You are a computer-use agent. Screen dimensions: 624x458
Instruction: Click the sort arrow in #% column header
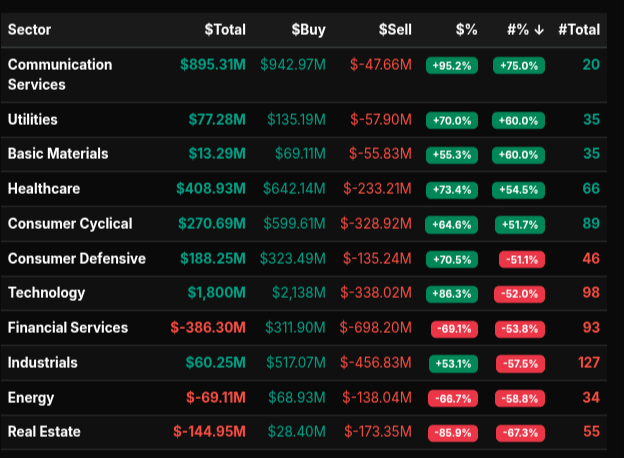coord(539,30)
